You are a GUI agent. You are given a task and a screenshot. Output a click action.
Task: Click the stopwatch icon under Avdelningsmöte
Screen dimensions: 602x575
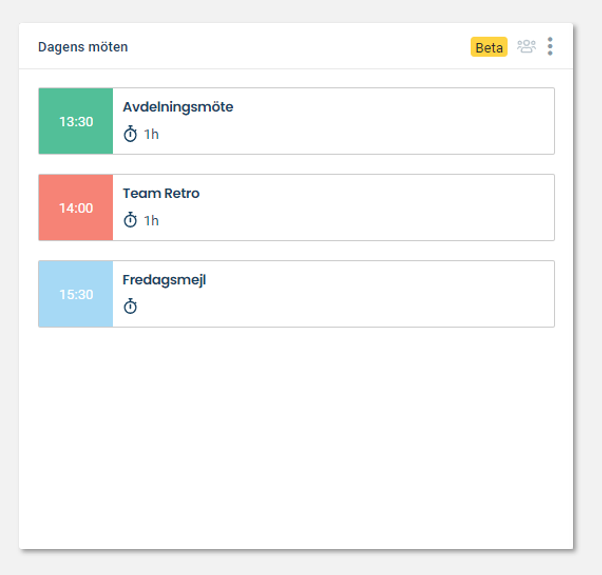point(130,134)
